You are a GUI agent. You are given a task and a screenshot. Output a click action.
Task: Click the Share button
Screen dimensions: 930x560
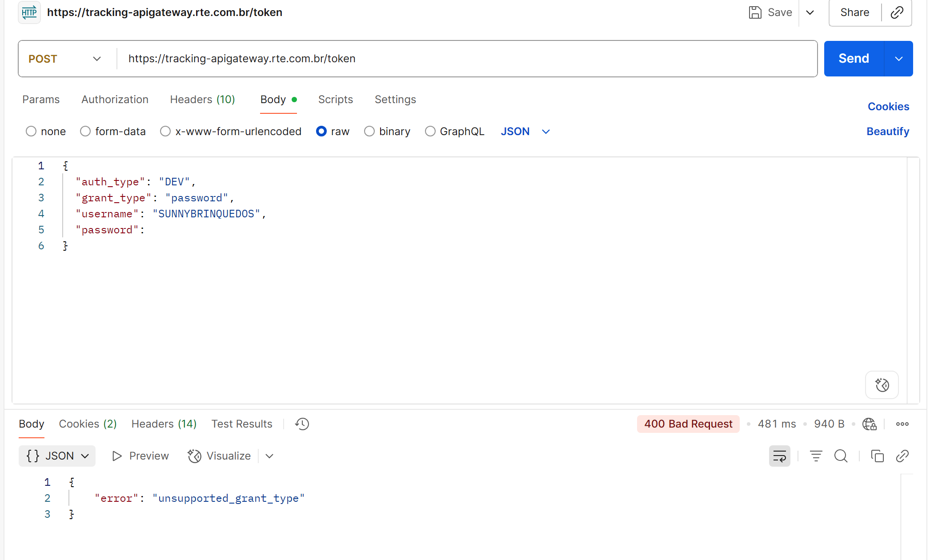(x=854, y=12)
